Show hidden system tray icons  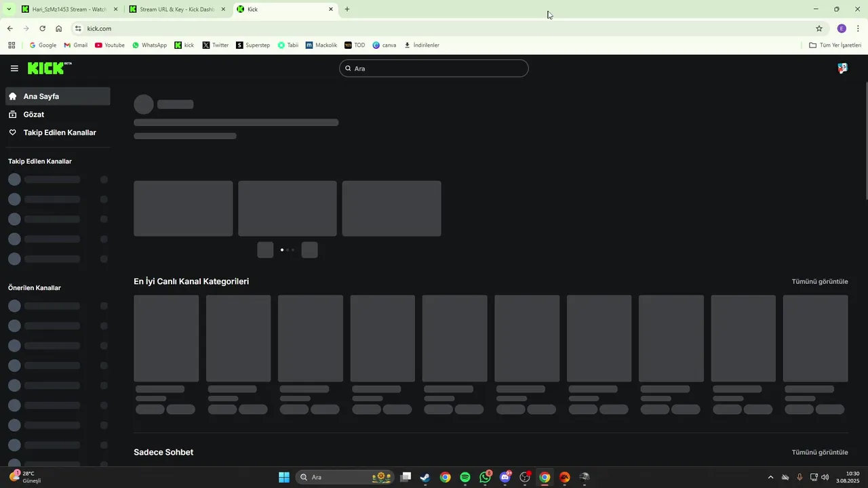770,477
